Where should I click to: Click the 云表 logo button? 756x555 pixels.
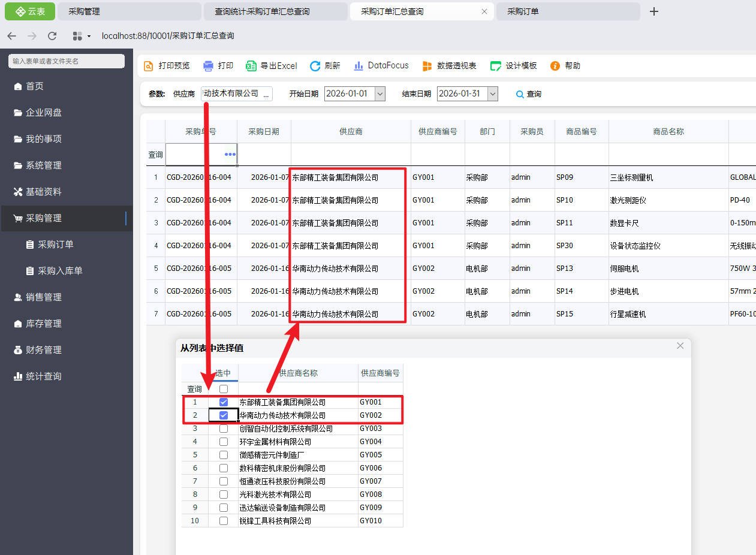[30, 11]
